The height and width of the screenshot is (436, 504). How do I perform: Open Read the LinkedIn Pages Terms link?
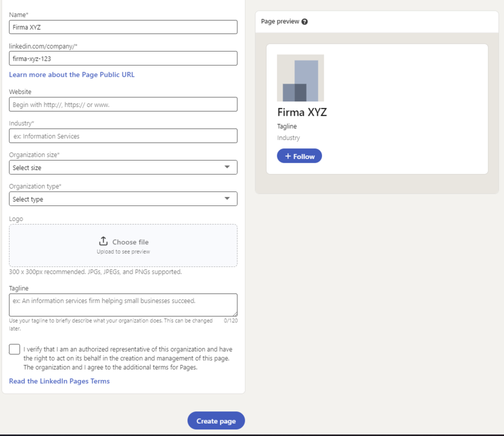[x=59, y=381]
